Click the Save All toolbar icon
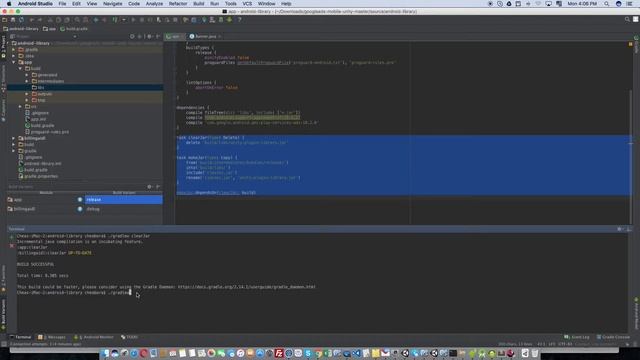 pos(13,20)
